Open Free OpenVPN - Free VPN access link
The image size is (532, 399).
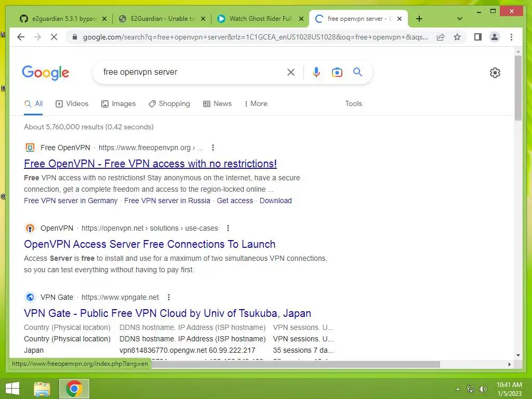pyautogui.click(x=150, y=164)
